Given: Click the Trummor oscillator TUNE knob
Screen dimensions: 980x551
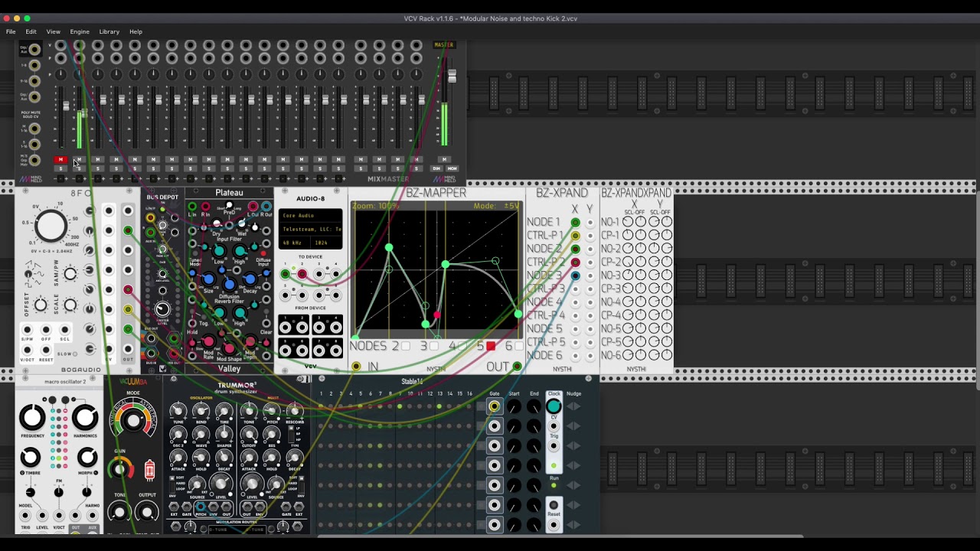Looking at the screenshot, I should click(179, 411).
